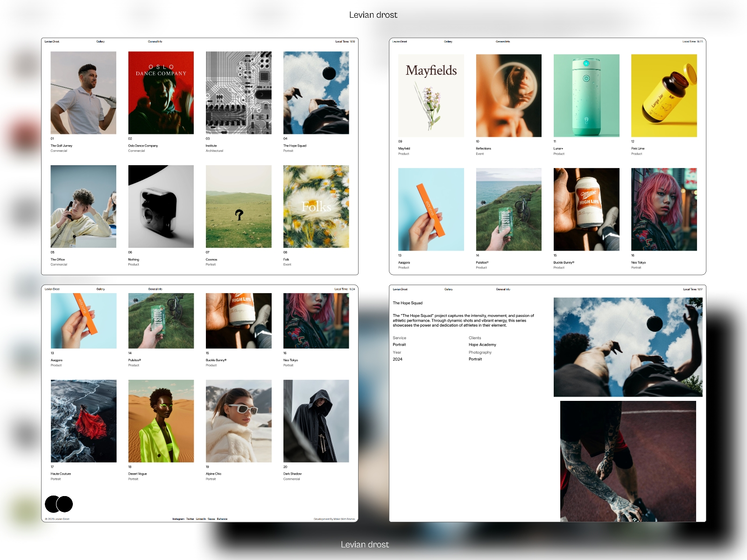
Task: Click the overlapping black circles logo in the footer
Action: (59, 504)
